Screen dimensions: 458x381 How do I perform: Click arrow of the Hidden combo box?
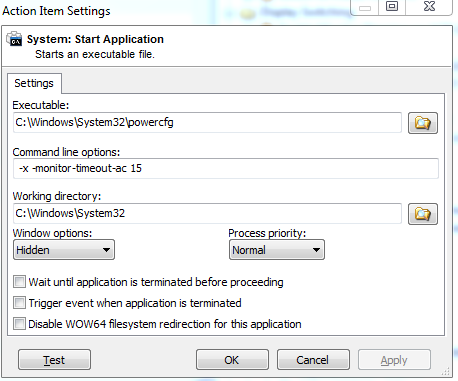click(x=106, y=250)
